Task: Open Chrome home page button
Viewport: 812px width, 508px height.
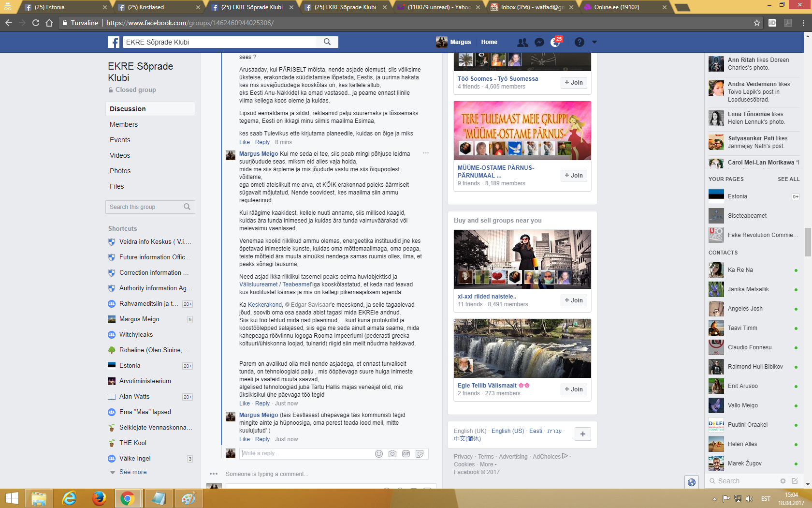Action: [x=49, y=23]
